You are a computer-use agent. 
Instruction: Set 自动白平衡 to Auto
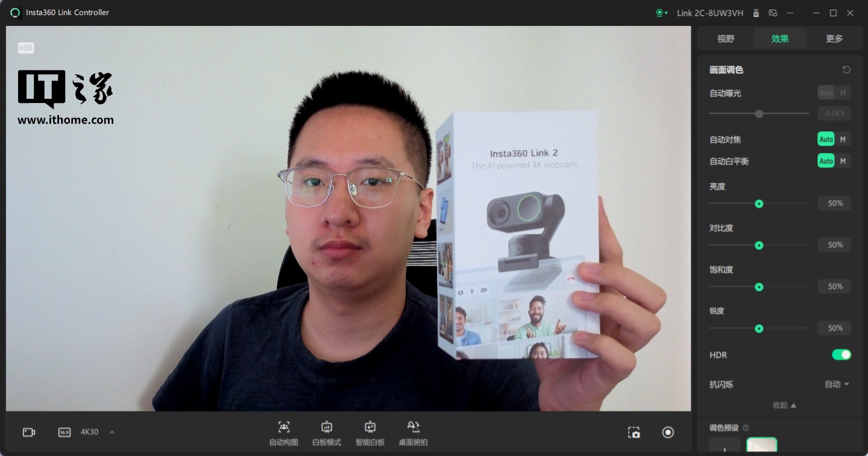826,161
